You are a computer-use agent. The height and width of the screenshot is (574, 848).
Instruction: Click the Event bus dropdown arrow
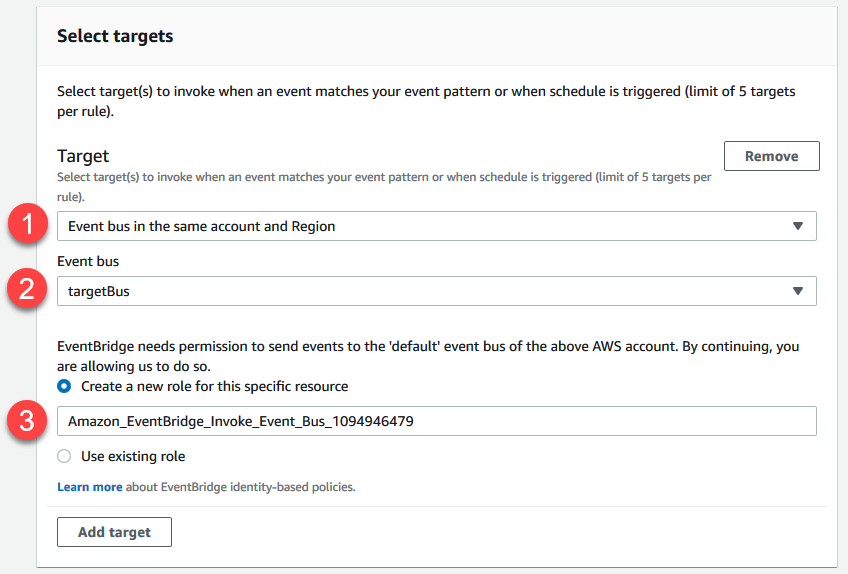797,291
